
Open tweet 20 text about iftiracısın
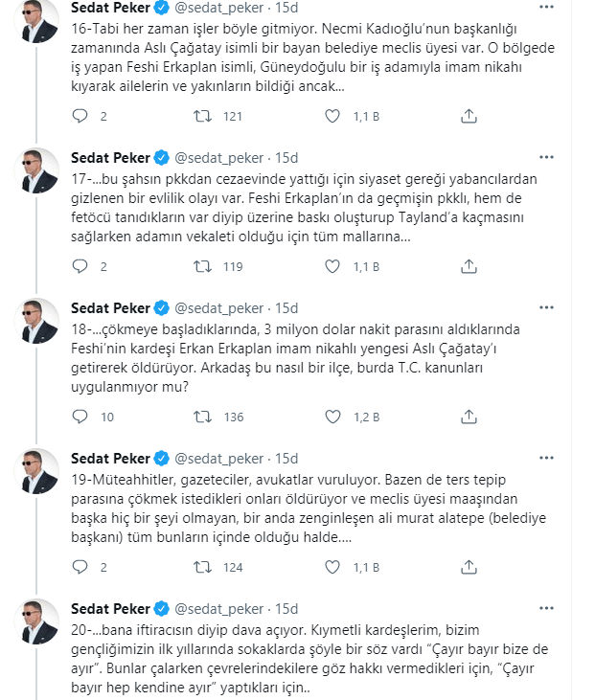click(x=309, y=659)
